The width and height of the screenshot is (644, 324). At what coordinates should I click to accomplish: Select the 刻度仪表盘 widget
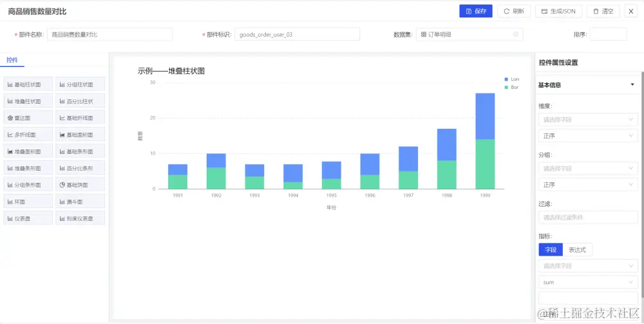tap(80, 218)
